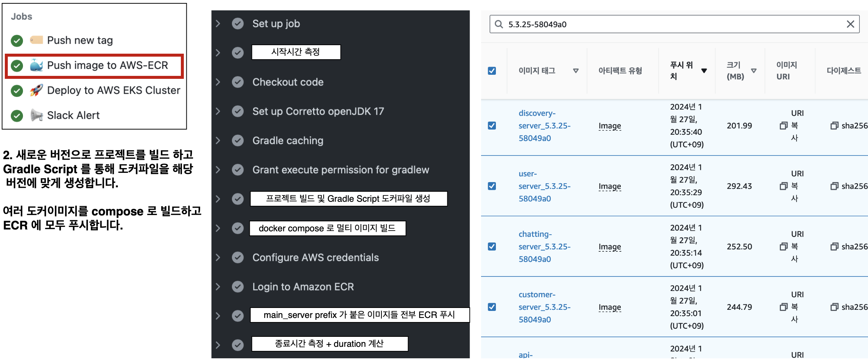Screen dimensions: 868x362
Task: Click the status check icon for Corretto openJDK 17
Action: 238,111
